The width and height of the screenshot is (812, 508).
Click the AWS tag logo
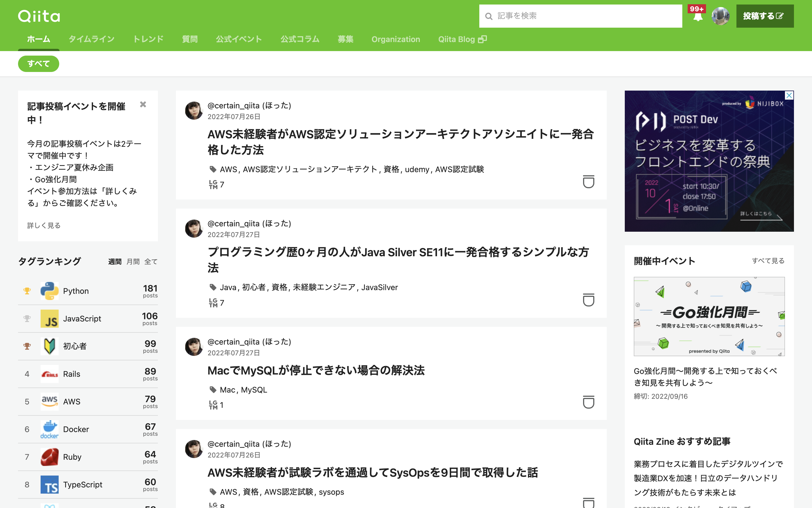[x=49, y=402]
